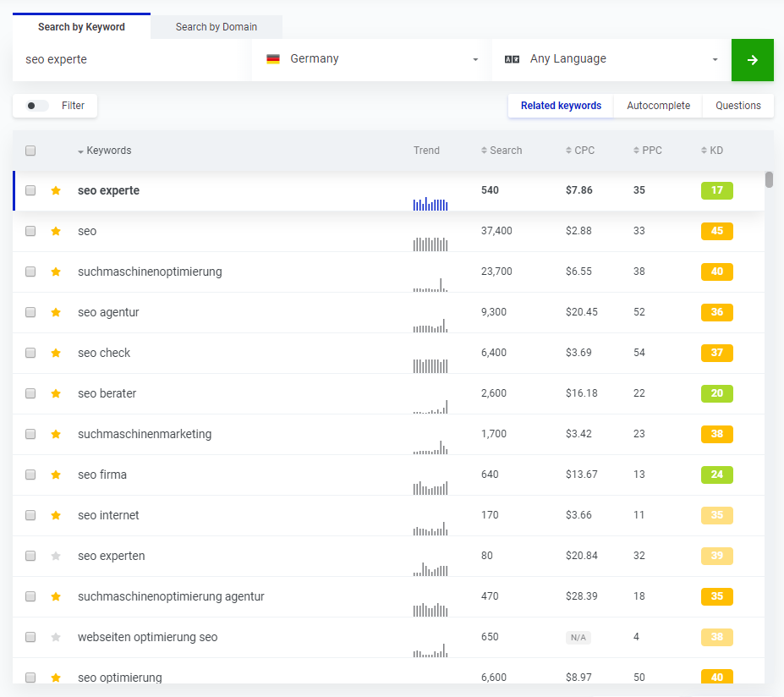Click the German flag icon
Screen dimensions: 784x697
273,59
